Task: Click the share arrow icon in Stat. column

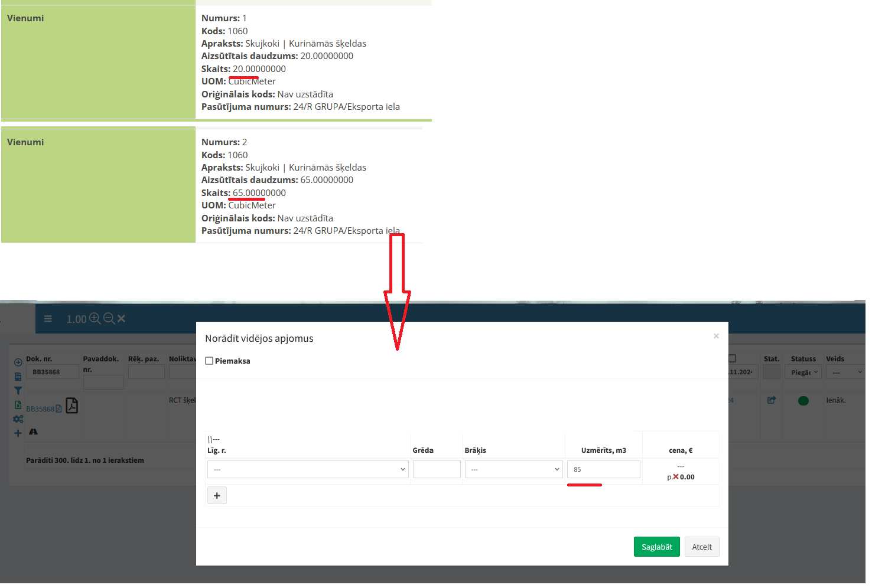Action: coord(771,400)
